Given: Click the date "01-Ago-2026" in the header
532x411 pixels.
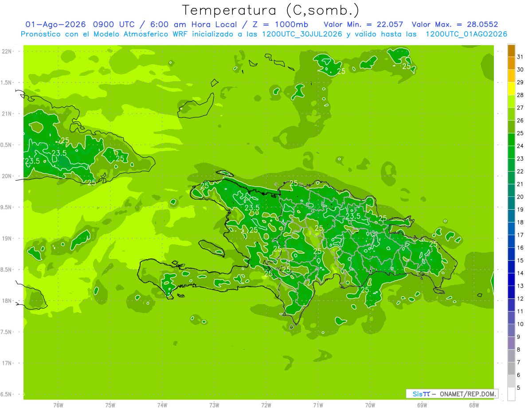Looking at the screenshot, I should [x=56, y=24].
